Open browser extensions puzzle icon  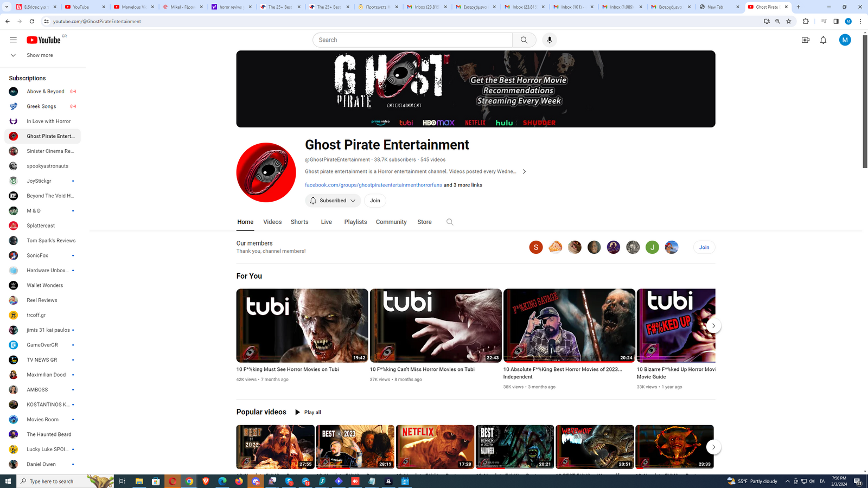tap(806, 21)
